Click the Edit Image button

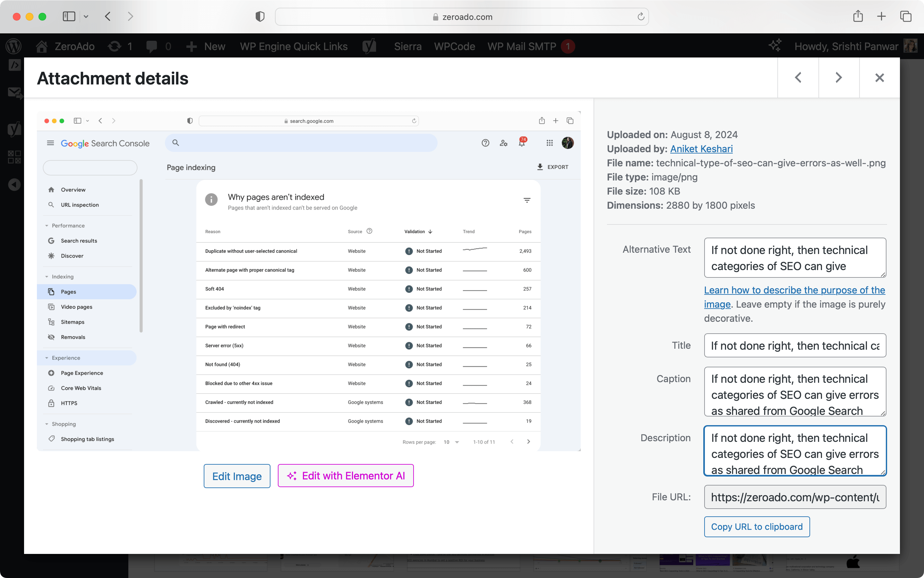tap(237, 476)
